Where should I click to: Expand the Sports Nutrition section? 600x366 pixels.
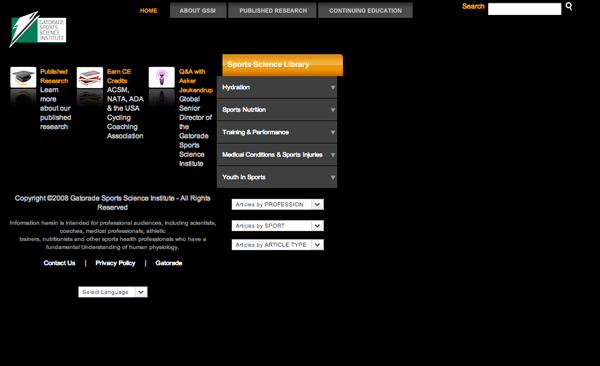277,110
